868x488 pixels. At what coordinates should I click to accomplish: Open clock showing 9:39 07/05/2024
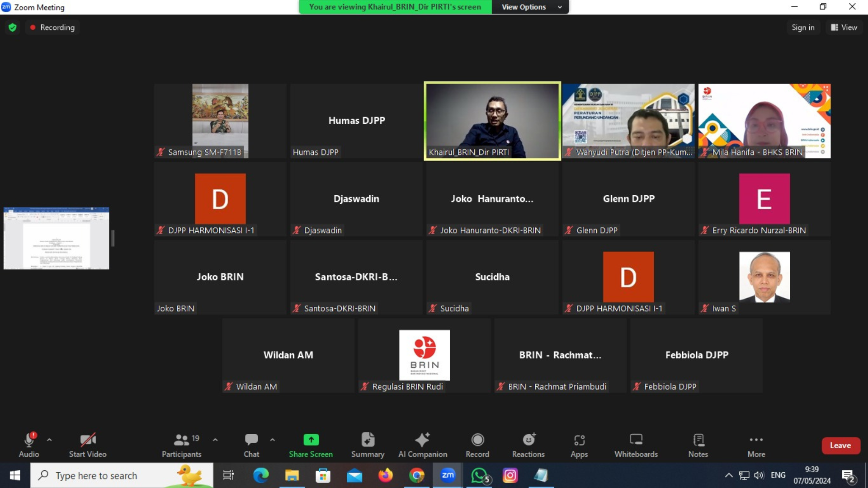(812, 475)
